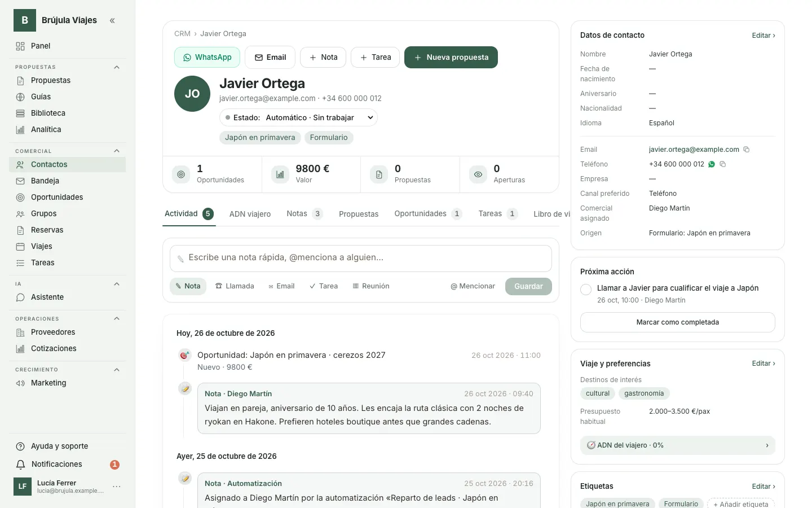This screenshot has height=508, width=812.
Task: Open Analítica in the sidebar
Action: [68, 130]
